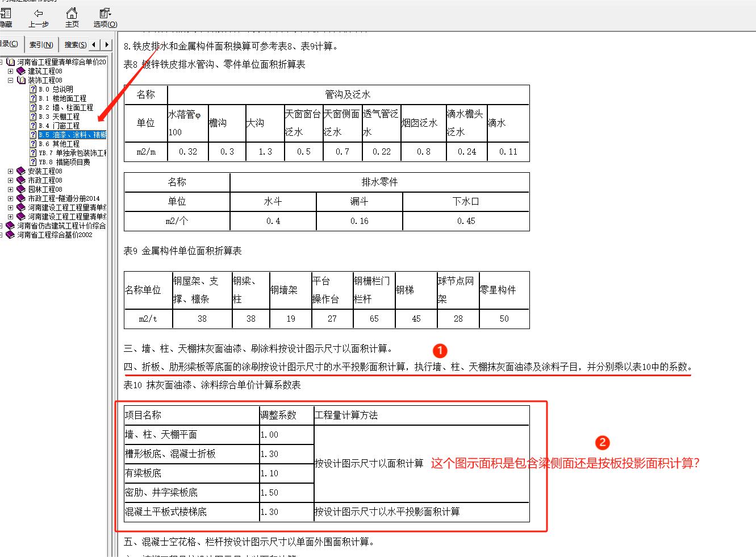
Task: Open the 选项(O) options menu
Action: (x=105, y=17)
